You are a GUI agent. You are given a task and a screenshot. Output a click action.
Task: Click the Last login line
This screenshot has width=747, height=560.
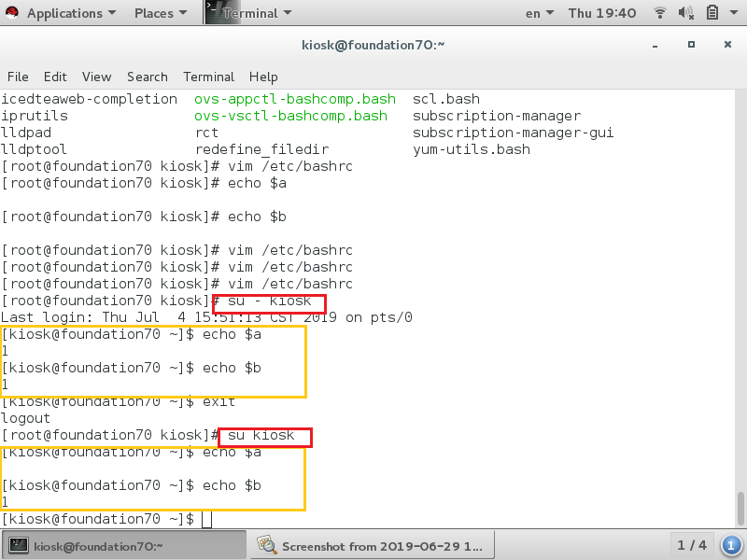tap(206, 317)
